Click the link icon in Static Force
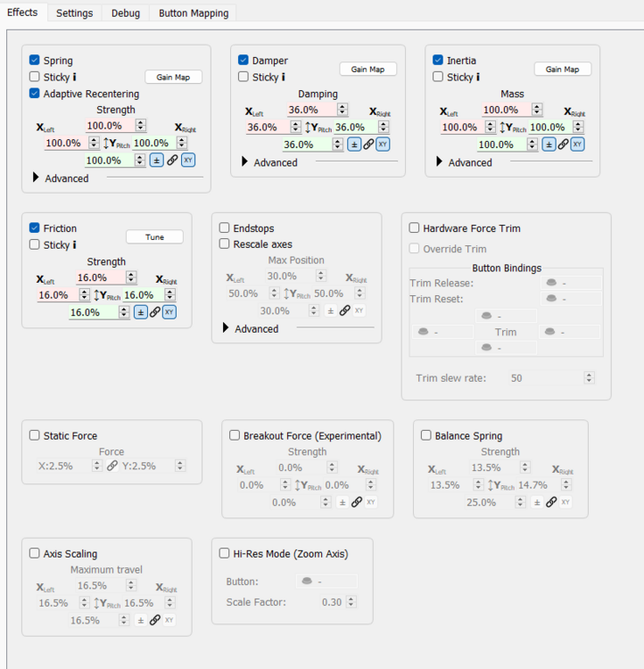 pyautogui.click(x=112, y=466)
